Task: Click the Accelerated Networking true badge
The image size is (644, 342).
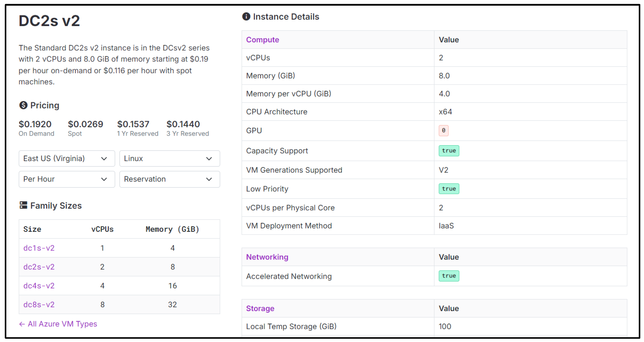Action: click(449, 276)
